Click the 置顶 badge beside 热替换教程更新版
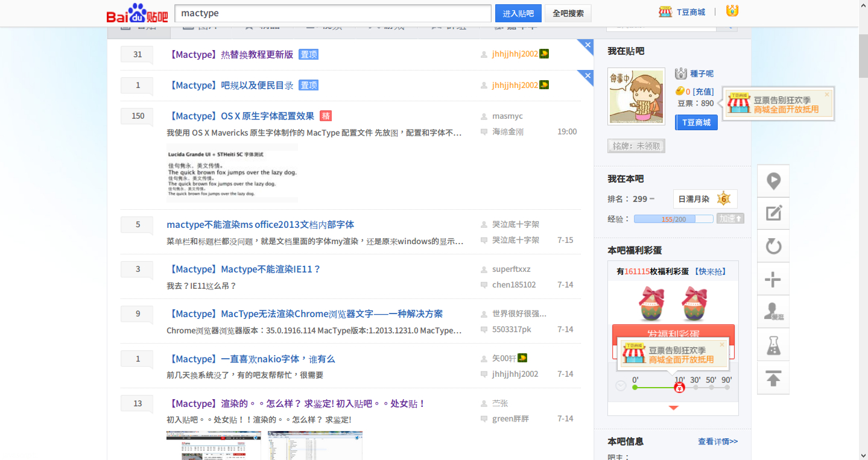The width and height of the screenshot is (868, 460). (x=309, y=54)
